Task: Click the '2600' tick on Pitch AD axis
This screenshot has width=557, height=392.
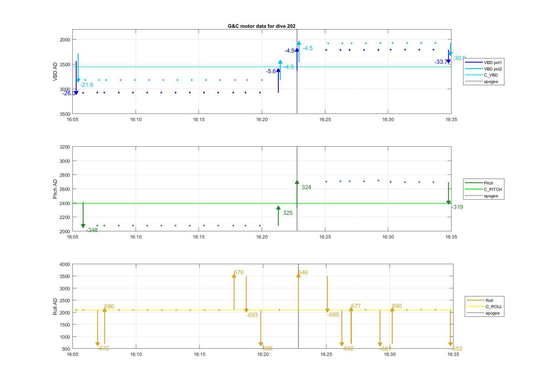Action: [64, 189]
